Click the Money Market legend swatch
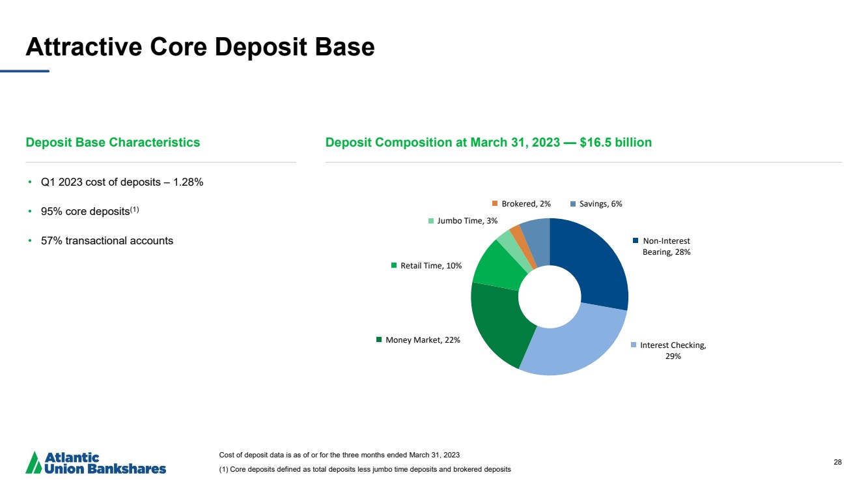 379,339
